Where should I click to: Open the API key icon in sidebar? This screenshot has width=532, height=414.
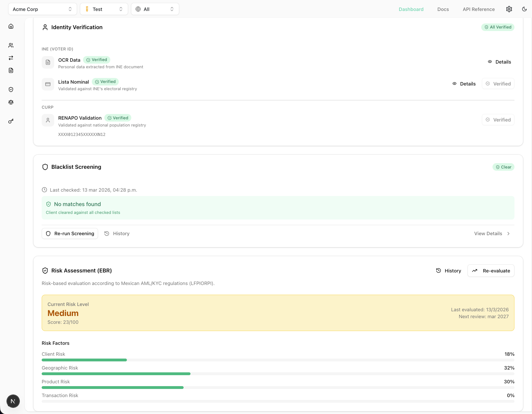(x=11, y=121)
